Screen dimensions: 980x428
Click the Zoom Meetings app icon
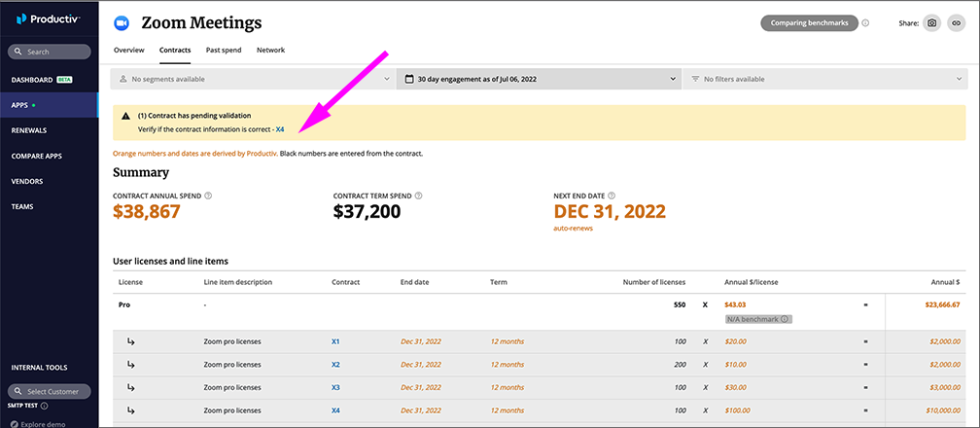pyautogui.click(x=121, y=23)
